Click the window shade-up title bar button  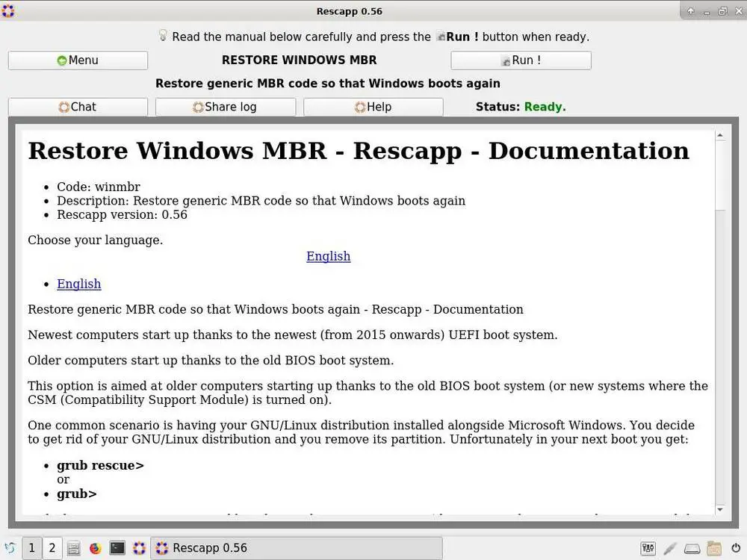coord(691,11)
